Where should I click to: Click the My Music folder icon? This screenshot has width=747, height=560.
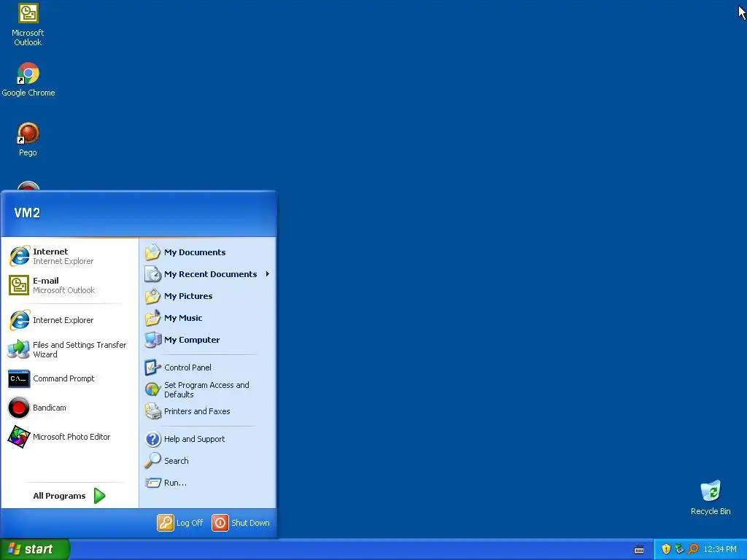[153, 318]
